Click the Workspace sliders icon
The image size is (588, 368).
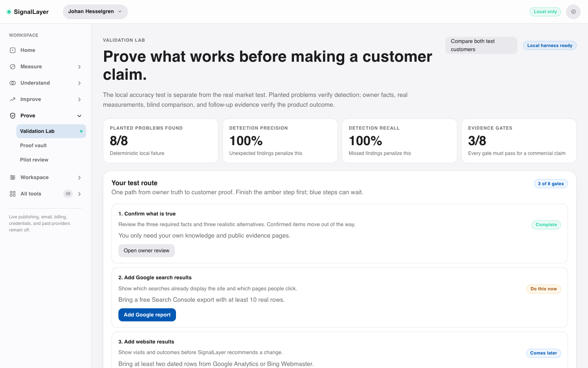(13, 177)
